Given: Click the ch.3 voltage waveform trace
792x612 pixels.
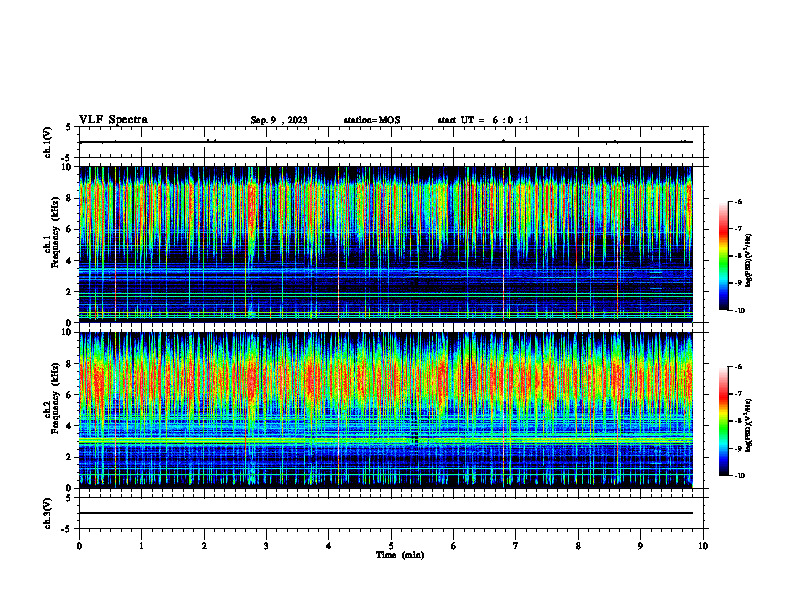Looking at the screenshot, I should click(386, 513).
